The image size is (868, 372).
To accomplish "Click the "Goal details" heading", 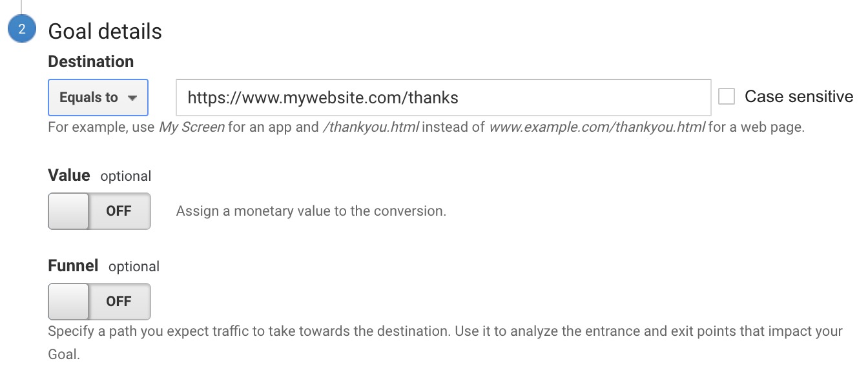I will click(105, 31).
